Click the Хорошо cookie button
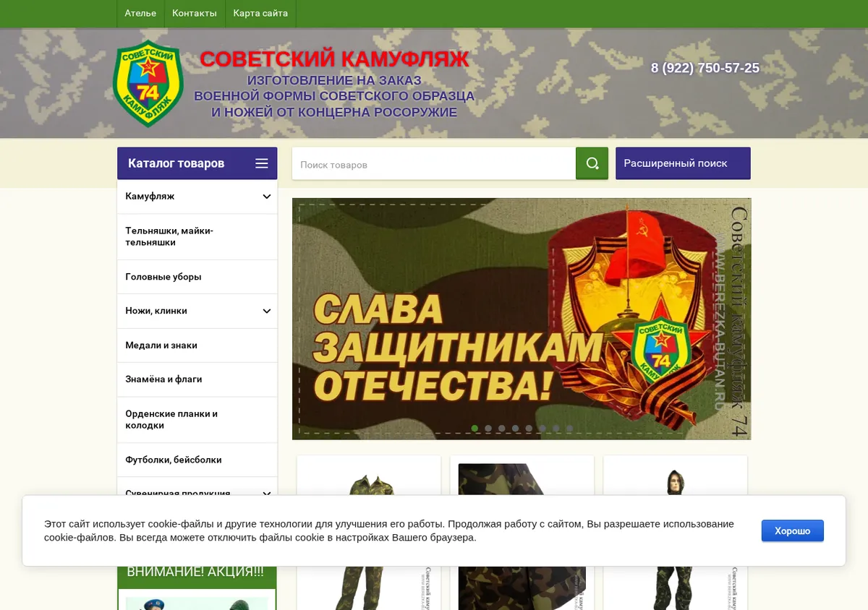This screenshot has width=868, height=610. 792,530
